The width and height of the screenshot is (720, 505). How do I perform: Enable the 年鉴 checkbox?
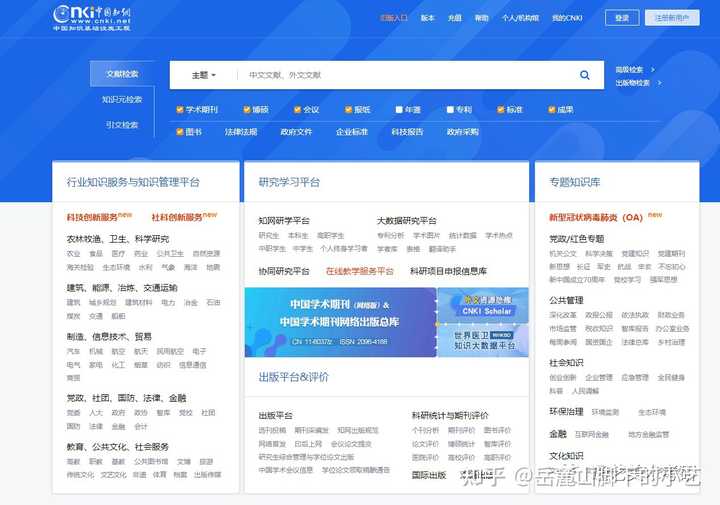399,110
